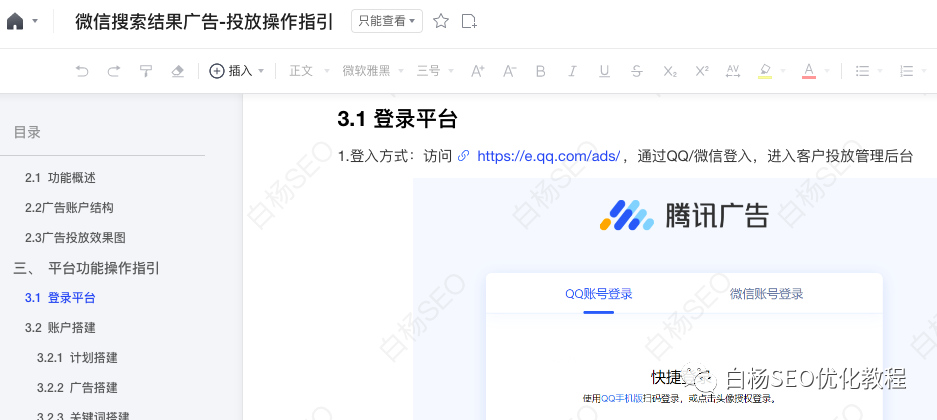Switch to QQ账号登录 tab
937x420 pixels.
[x=599, y=294]
